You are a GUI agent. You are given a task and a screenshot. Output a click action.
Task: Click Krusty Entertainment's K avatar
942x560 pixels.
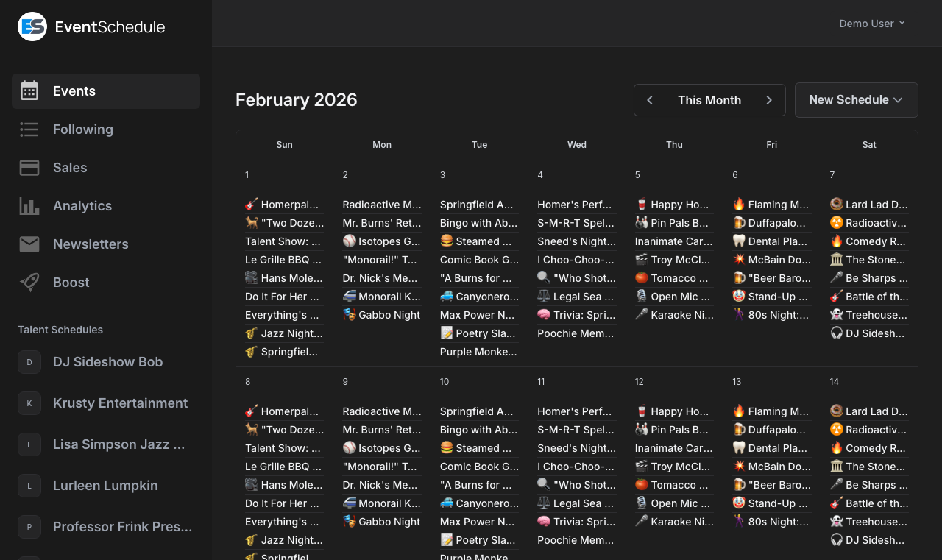29,403
